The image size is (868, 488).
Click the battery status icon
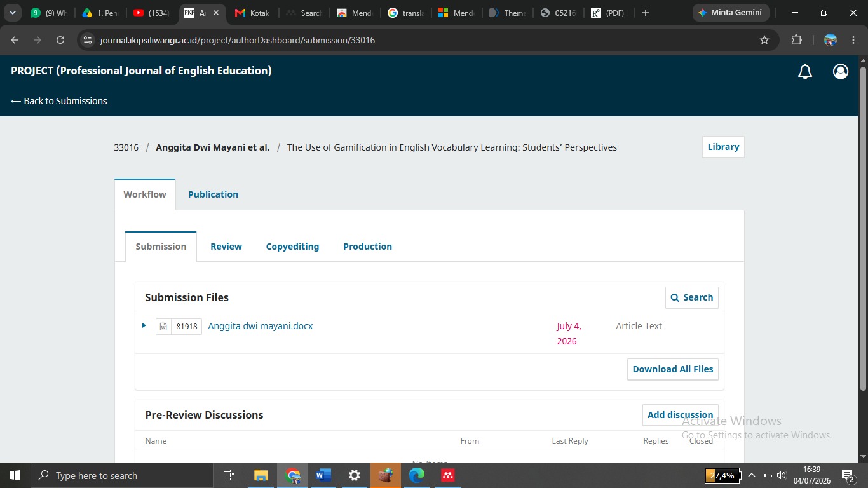(767, 475)
